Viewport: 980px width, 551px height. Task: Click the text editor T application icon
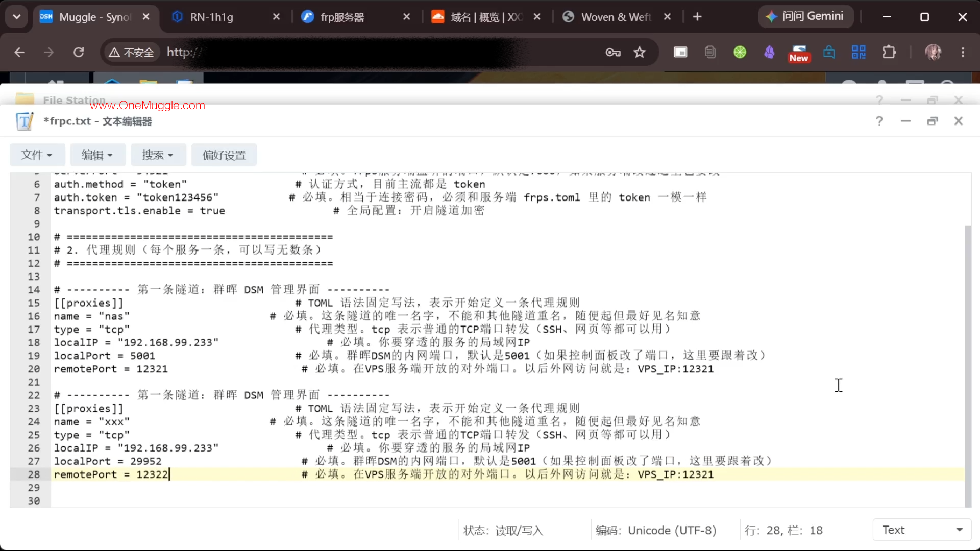pos(24,121)
